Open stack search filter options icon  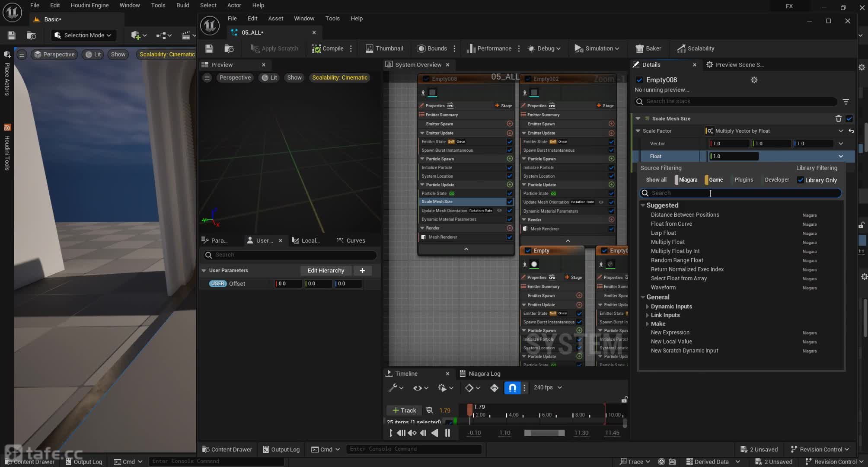coord(846,102)
